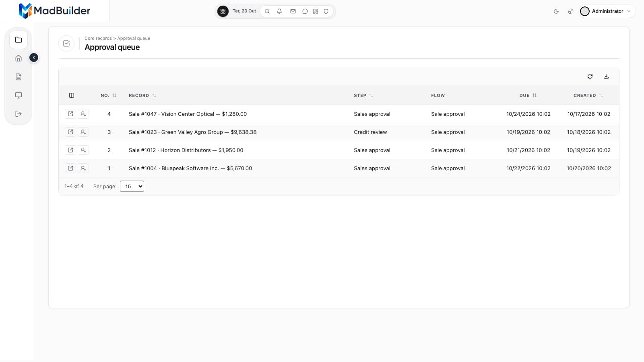Click the widgets grid icon in top bar
The image size is (644, 362).
[316, 11]
